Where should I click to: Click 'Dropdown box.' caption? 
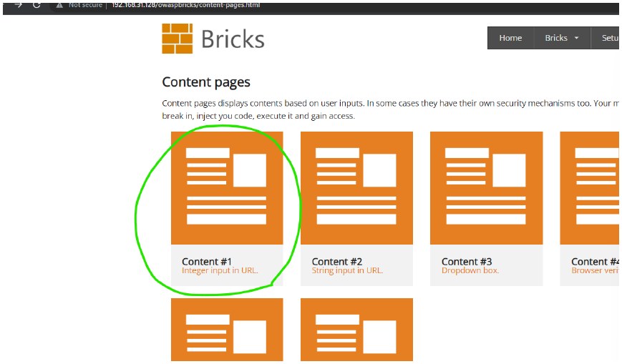click(x=470, y=270)
